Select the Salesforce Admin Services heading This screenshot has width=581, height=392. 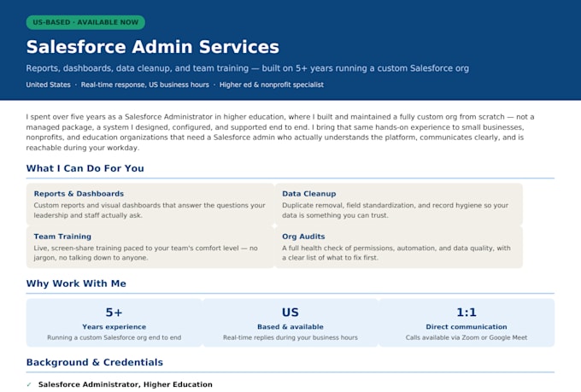(153, 47)
